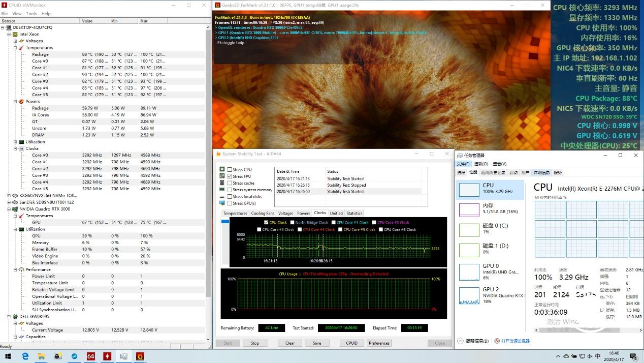This screenshot has height=363, width=644.
Task: Enable the Stress CPU checkbox
Action: coord(230,170)
